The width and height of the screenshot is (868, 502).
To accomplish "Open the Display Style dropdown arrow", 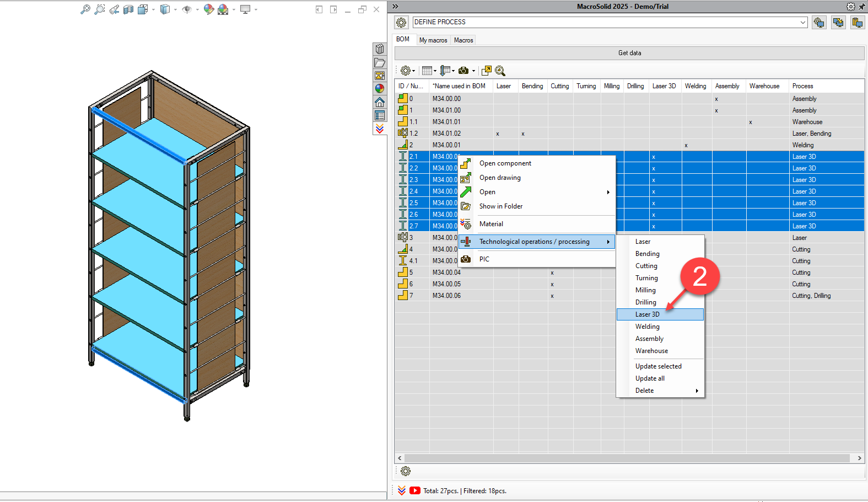I will (175, 9).
